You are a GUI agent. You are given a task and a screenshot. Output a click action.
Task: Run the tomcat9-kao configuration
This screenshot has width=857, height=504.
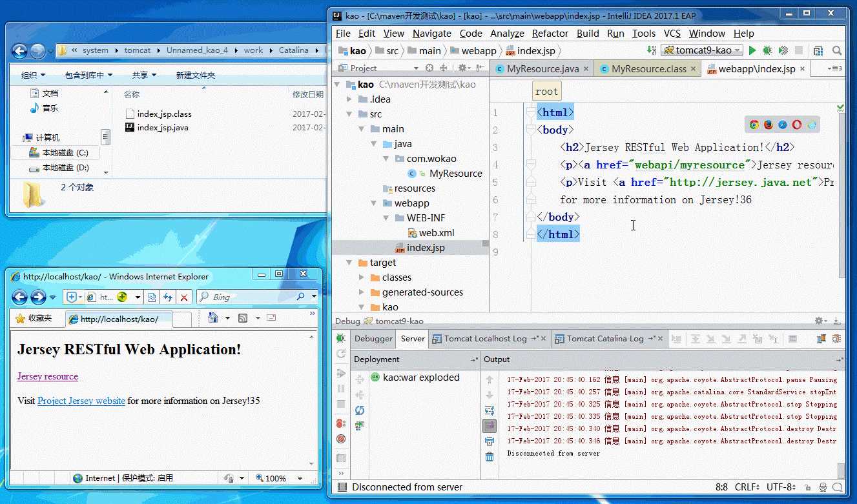752,50
